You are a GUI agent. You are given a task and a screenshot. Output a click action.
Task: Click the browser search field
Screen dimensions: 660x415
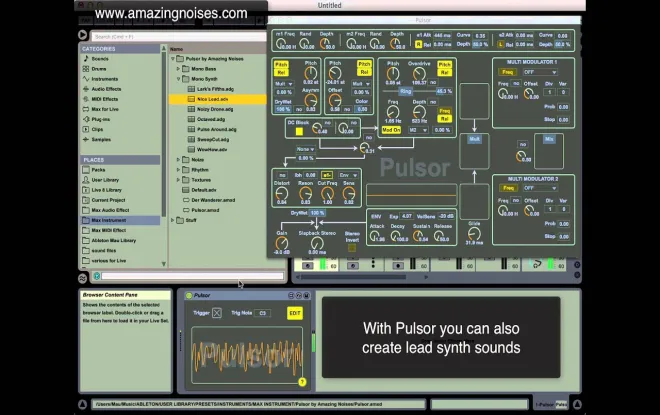click(179, 37)
